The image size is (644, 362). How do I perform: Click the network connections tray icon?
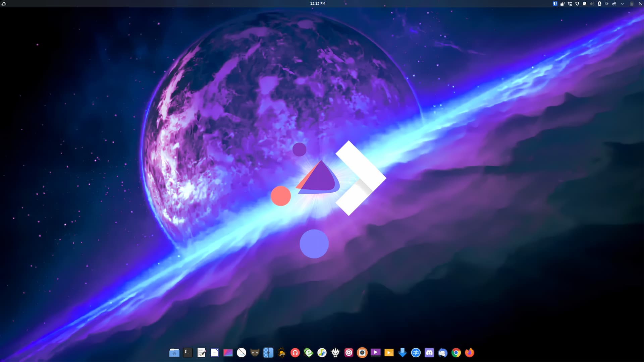click(614, 4)
